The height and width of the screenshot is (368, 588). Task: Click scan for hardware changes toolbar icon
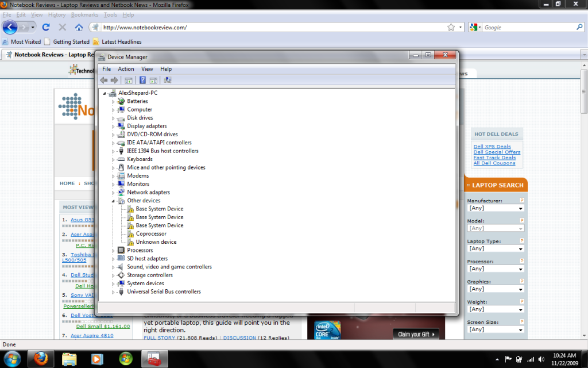click(168, 80)
